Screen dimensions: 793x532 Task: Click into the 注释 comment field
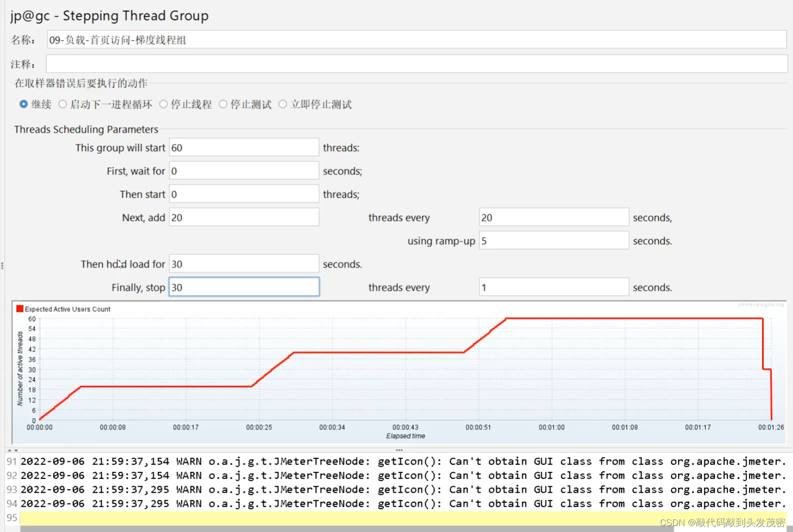[416, 64]
